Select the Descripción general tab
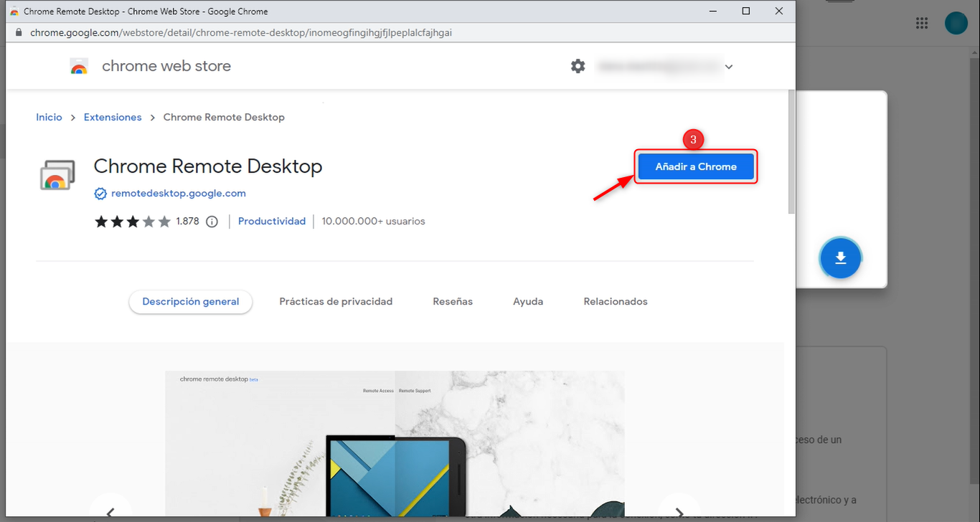 190,302
